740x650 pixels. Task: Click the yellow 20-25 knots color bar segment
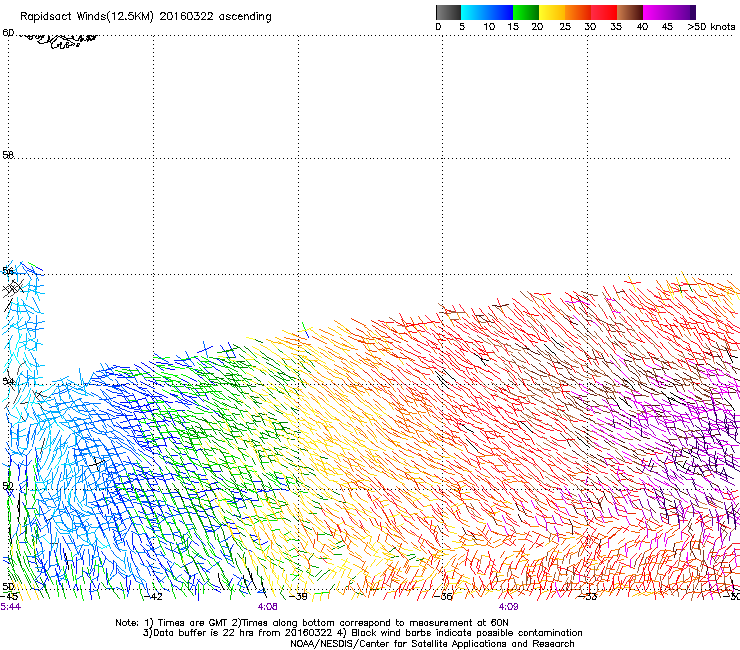pos(552,12)
